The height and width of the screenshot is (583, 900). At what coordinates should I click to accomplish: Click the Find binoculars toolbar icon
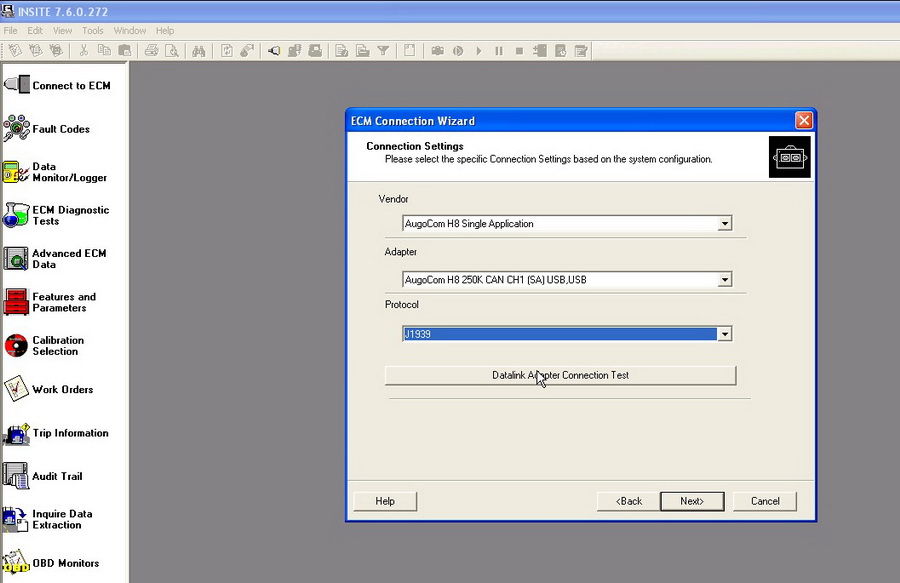pyautogui.click(x=199, y=50)
